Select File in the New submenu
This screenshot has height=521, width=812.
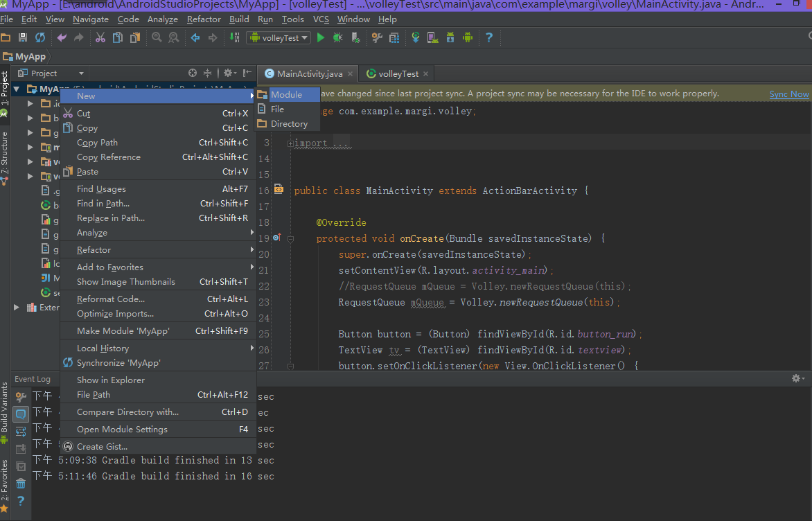tap(288, 109)
